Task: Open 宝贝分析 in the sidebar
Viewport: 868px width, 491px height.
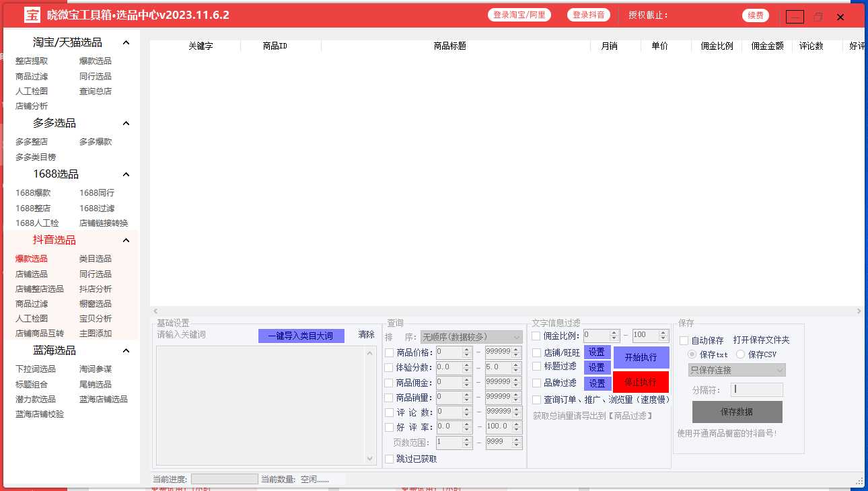Action: tap(96, 319)
